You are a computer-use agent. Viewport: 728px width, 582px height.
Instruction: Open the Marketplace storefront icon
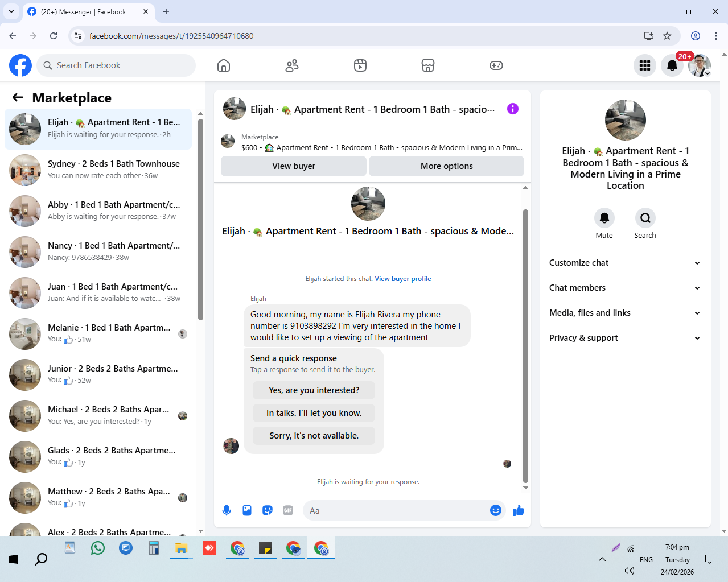coord(428,65)
